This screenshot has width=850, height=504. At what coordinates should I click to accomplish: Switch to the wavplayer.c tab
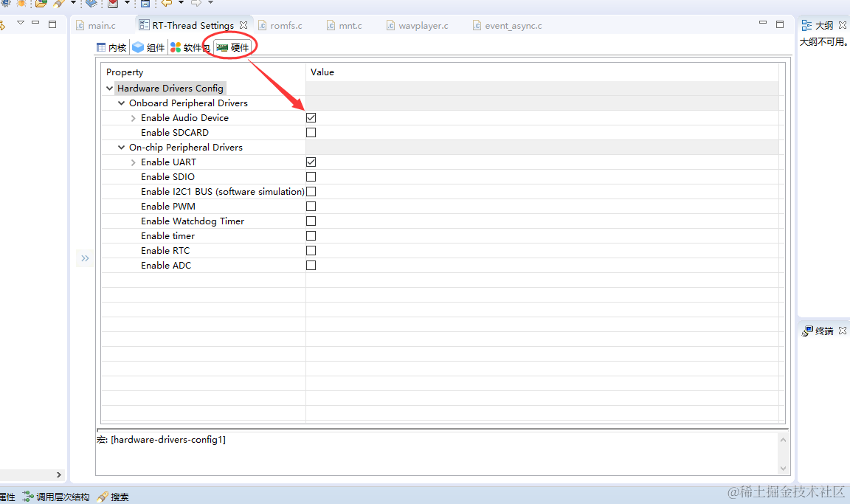click(x=418, y=26)
